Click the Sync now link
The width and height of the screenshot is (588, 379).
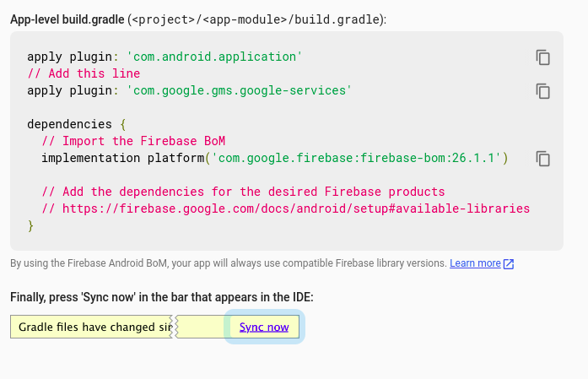tap(264, 327)
